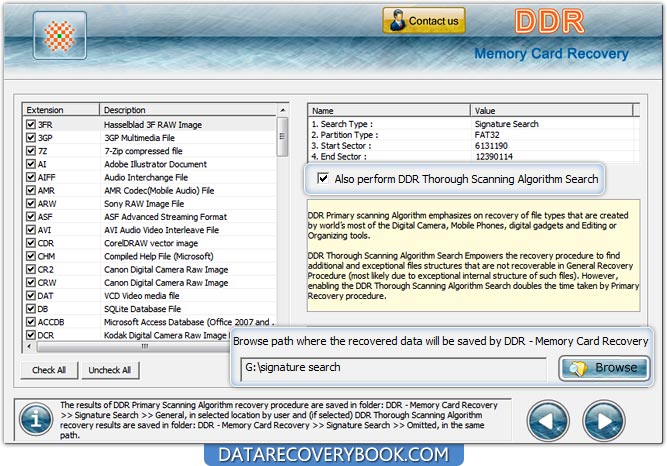The image size is (667, 466).
Task: Click the Uncheck All button
Action: tap(109, 370)
